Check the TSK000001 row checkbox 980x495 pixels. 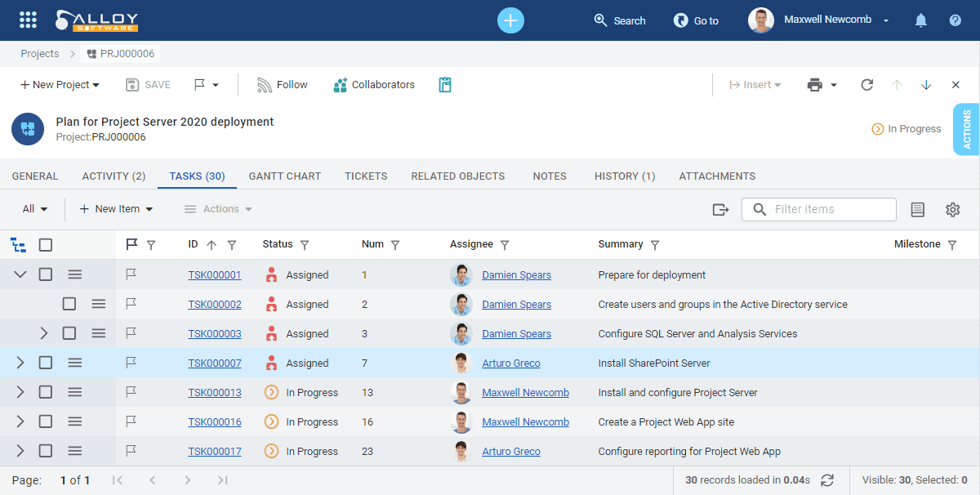coord(46,274)
